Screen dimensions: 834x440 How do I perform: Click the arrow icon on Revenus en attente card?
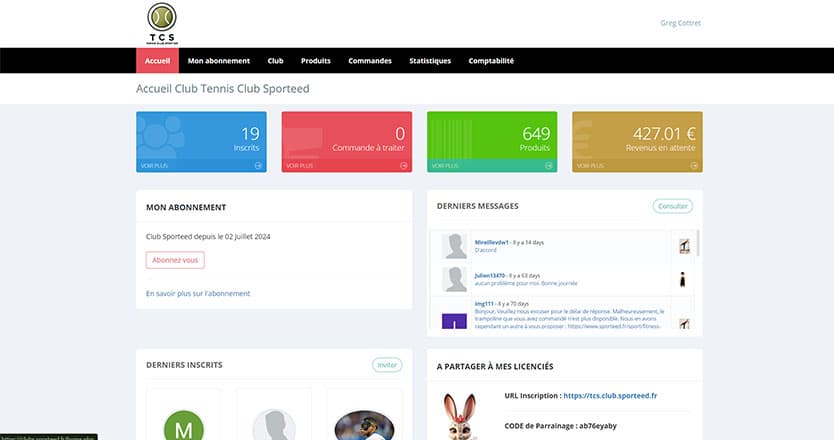(x=695, y=166)
